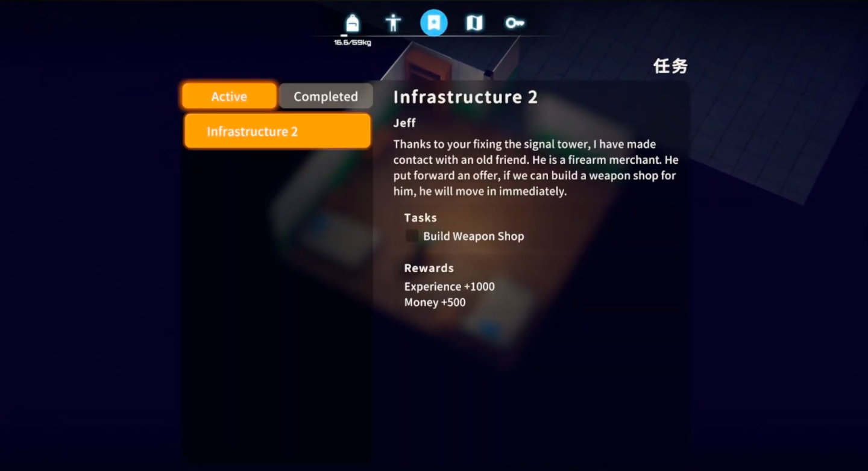Click the person icon next to the backpack
The height and width of the screenshot is (471, 868).
393,22
